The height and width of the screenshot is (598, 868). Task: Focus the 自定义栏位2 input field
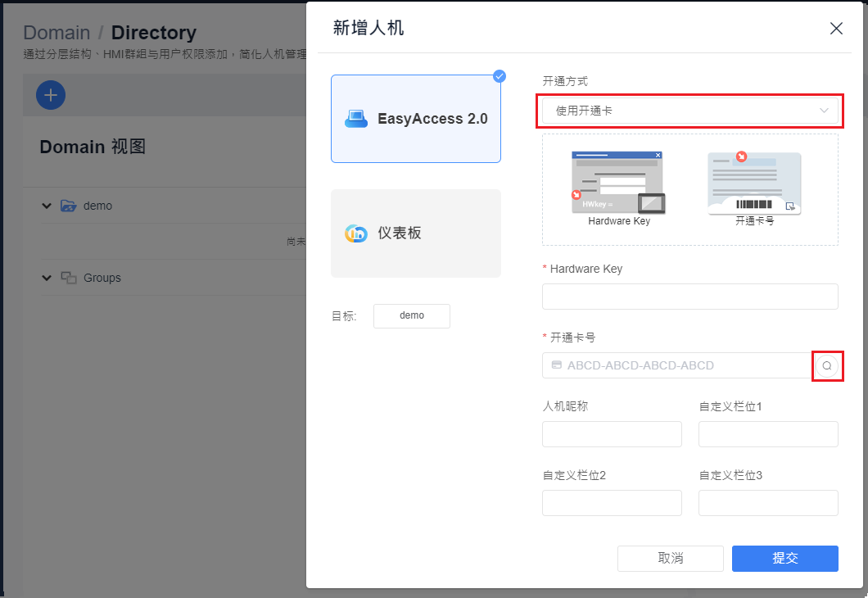coord(612,503)
